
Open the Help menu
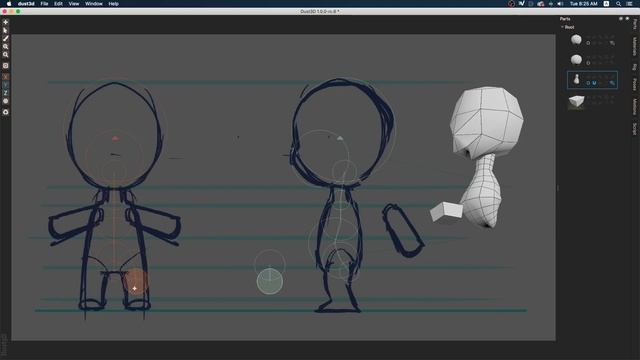point(113,4)
